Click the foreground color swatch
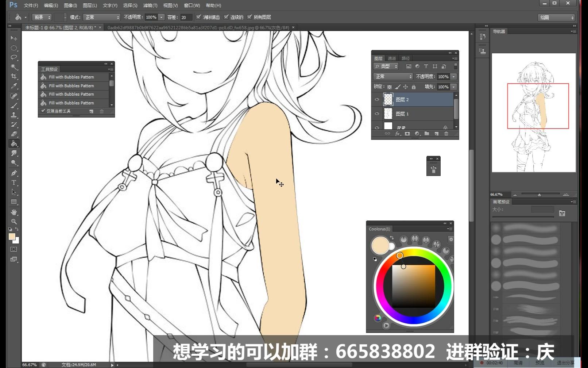Viewport: 588px width, 368px height. 12,237
